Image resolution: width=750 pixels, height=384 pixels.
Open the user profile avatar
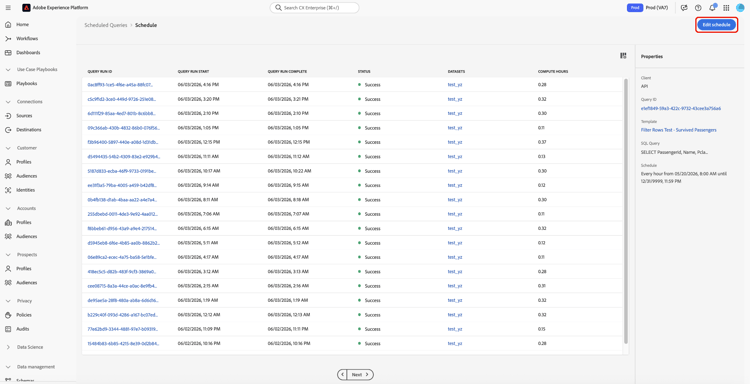click(740, 8)
